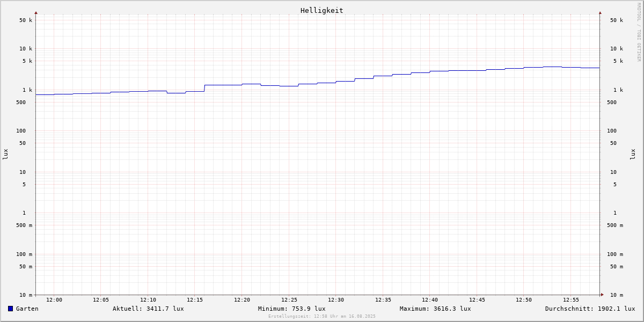Click the Durchschnitt: 1902.1 lux value
This screenshot has width=644, height=322.
pos(590,309)
